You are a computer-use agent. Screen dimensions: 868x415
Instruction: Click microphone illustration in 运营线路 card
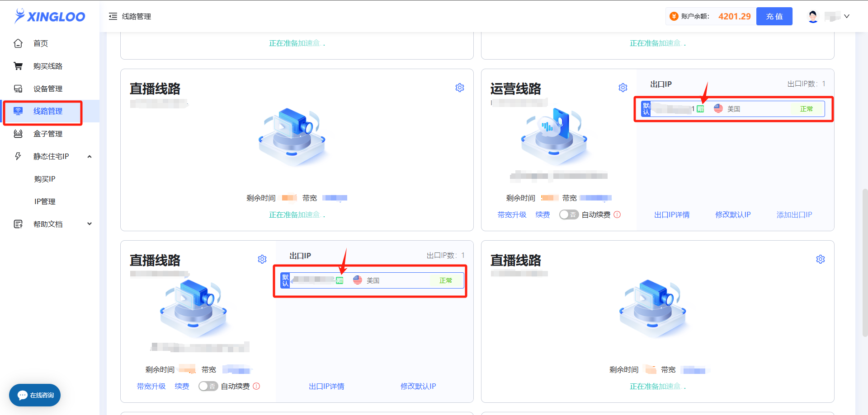click(x=554, y=137)
